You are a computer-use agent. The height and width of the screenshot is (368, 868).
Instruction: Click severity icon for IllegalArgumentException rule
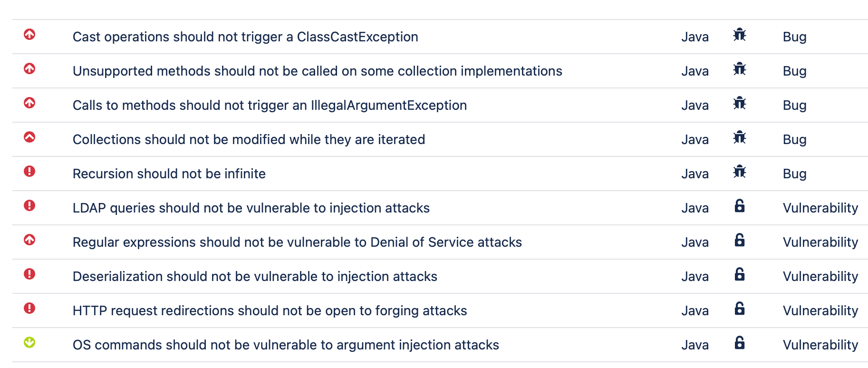click(29, 103)
